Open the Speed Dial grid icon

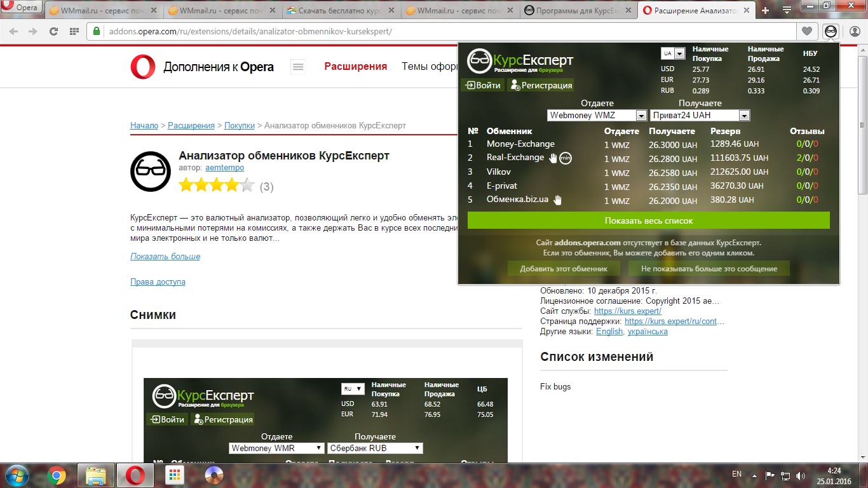tap(74, 31)
